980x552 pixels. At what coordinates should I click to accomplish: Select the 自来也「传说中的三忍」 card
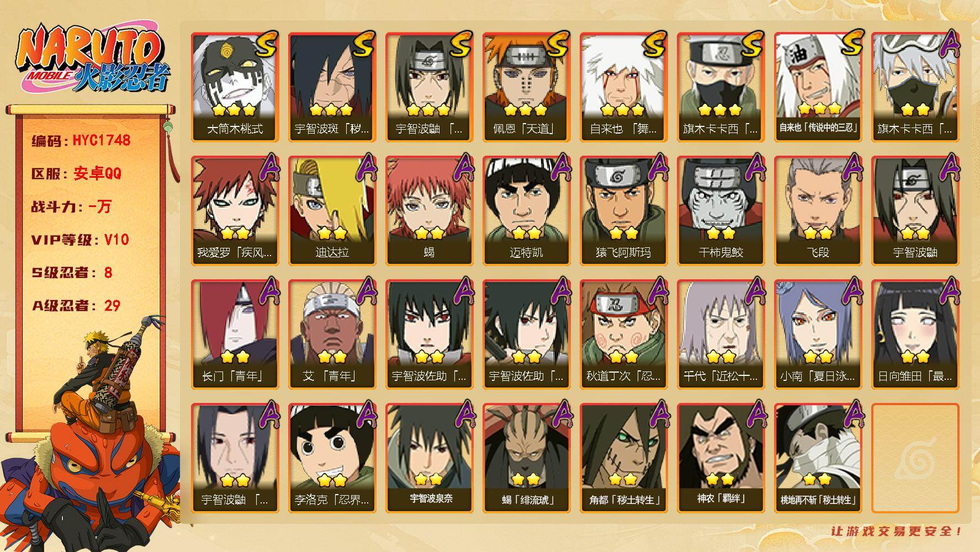(818, 87)
